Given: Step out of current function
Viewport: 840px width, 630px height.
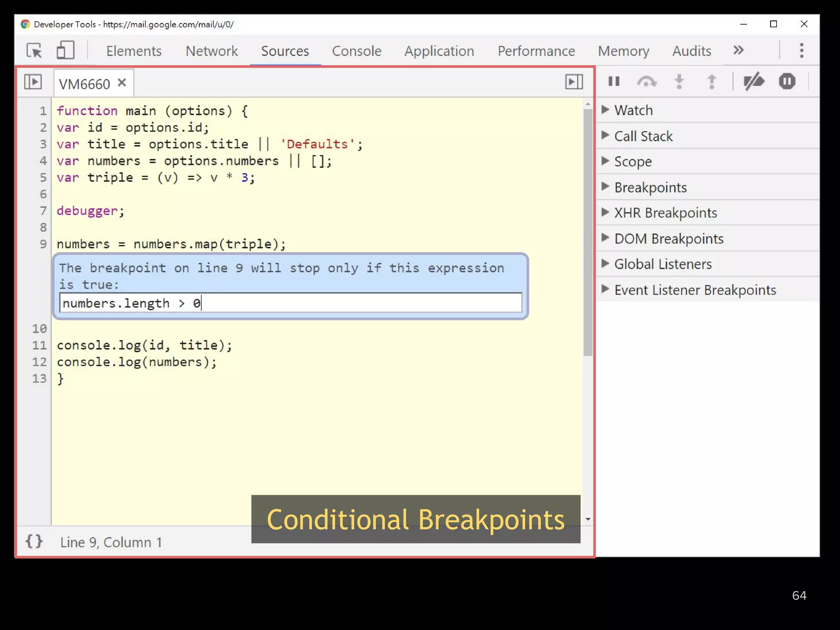Looking at the screenshot, I should coord(712,82).
